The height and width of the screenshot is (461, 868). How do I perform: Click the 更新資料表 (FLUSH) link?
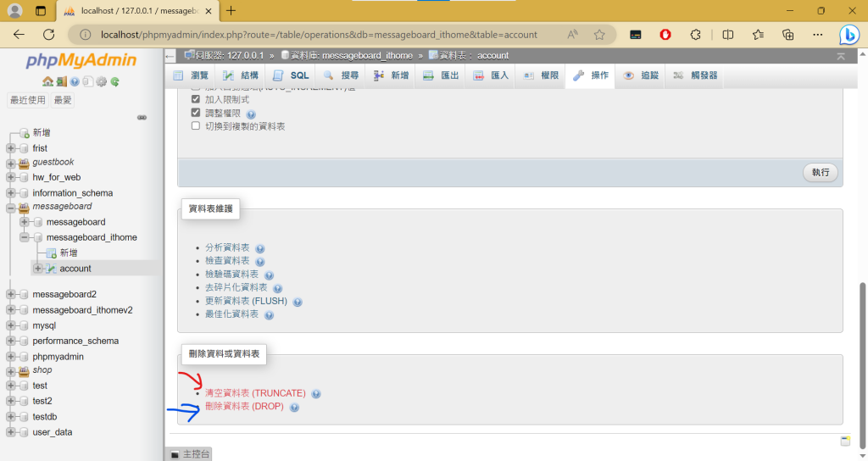(x=247, y=301)
